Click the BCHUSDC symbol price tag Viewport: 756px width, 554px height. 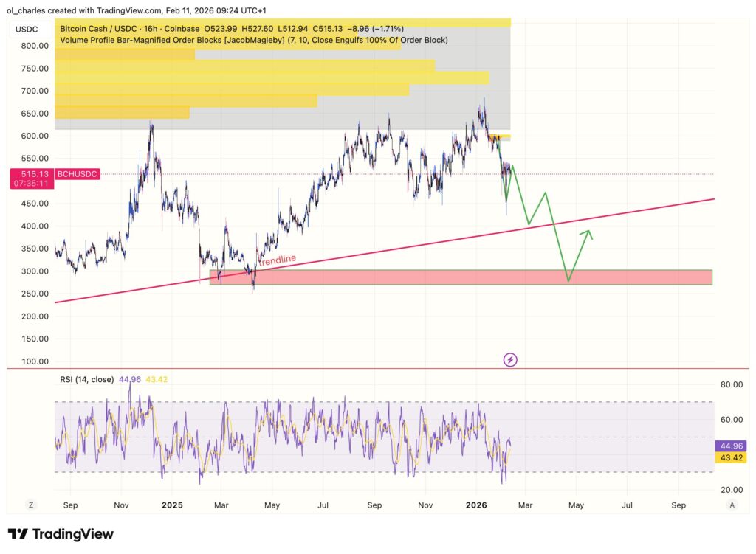click(78, 174)
